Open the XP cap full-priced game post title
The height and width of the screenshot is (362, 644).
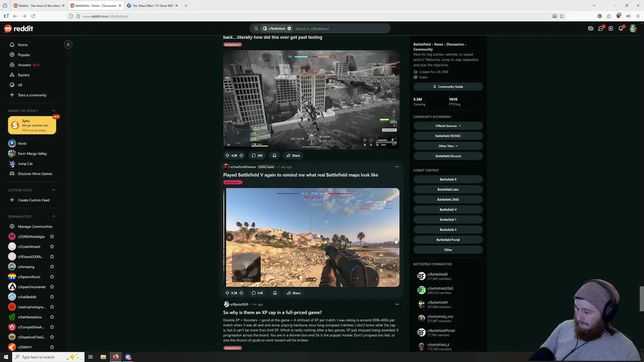pyautogui.click(x=272, y=313)
